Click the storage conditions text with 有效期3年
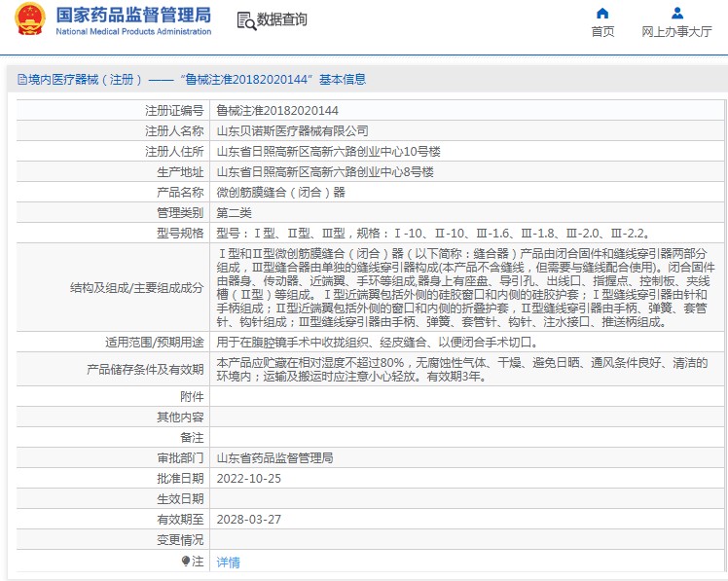This screenshot has height=581, width=728. pos(462,369)
